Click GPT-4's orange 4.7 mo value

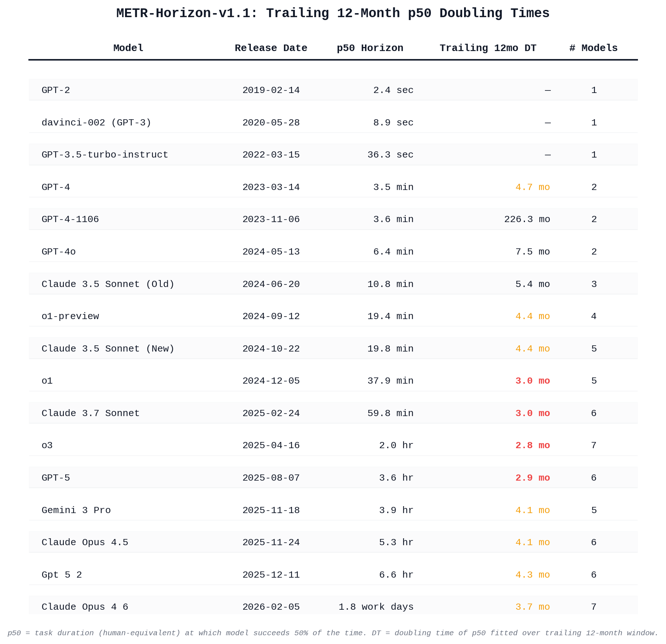(x=532, y=187)
